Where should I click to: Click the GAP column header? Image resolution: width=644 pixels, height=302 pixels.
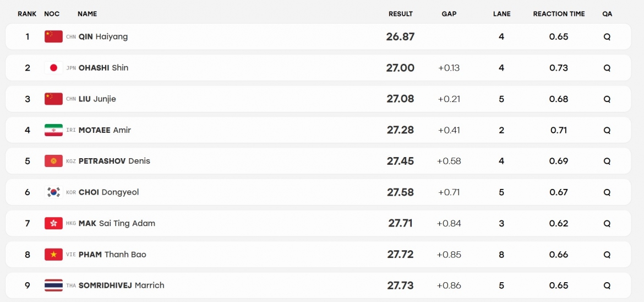[x=449, y=14]
